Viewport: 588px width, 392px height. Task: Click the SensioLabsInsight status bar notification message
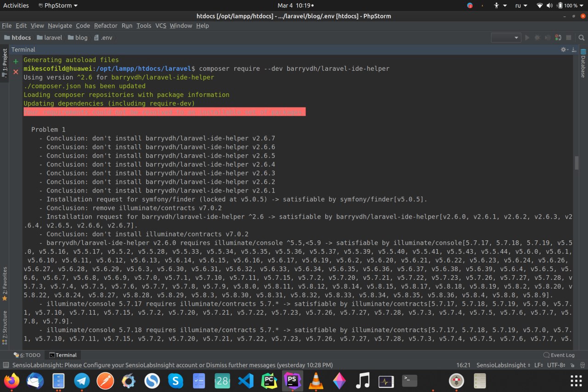click(x=172, y=365)
